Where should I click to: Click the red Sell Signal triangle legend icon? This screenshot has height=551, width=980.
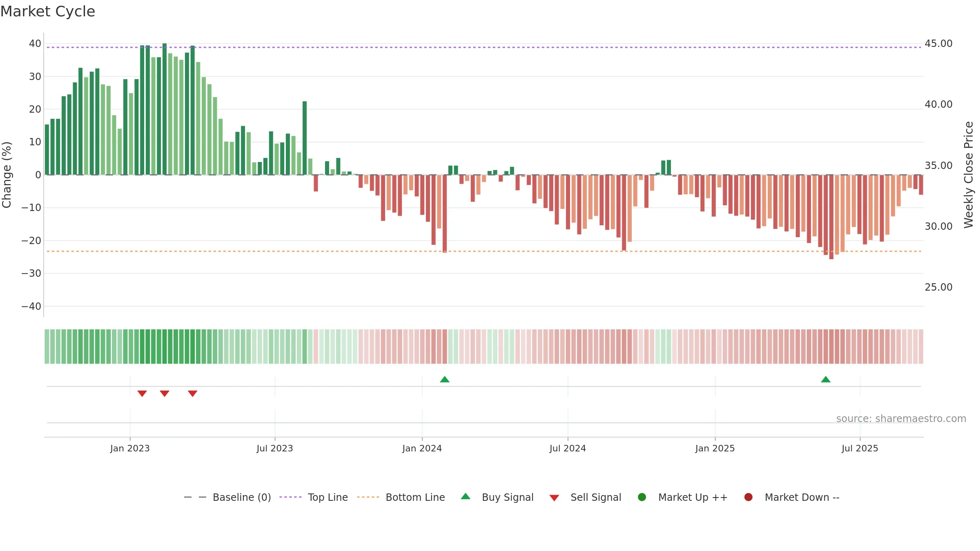coord(554,498)
